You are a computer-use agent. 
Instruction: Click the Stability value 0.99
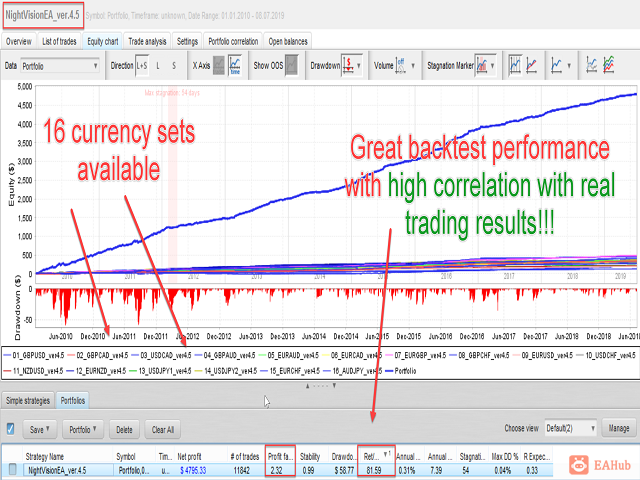coord(309,470)
